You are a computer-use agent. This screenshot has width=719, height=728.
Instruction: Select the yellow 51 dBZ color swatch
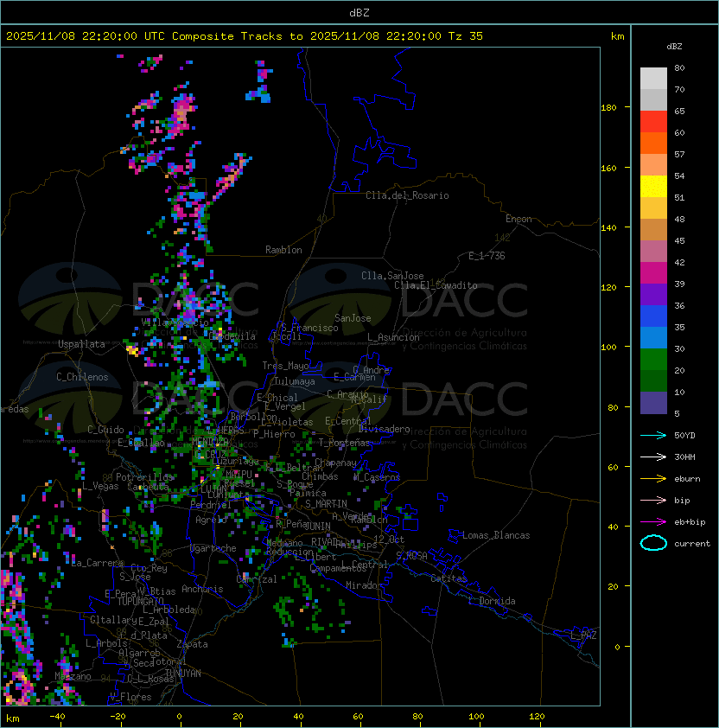coord(653,187)
